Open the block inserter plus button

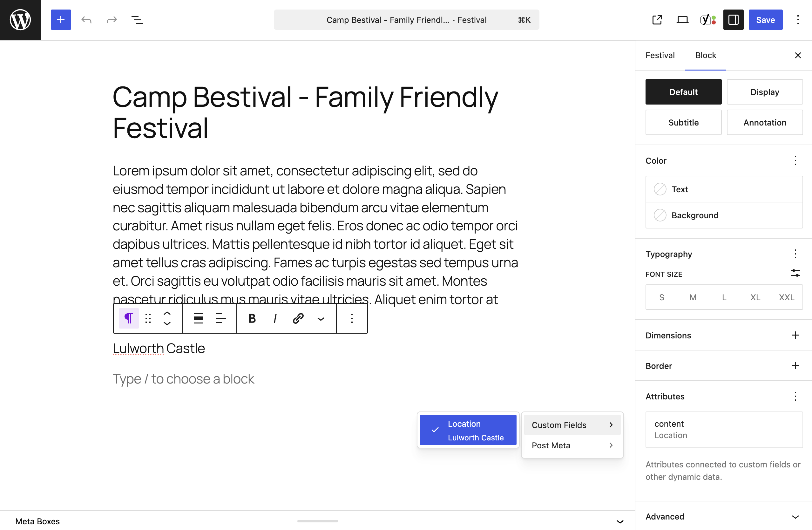coord(61,20)
